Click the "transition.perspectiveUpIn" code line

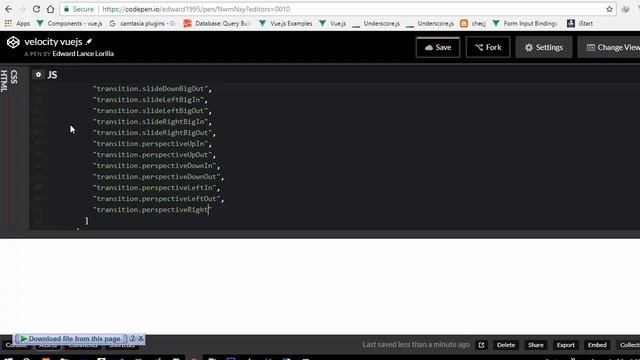[152, 144]
